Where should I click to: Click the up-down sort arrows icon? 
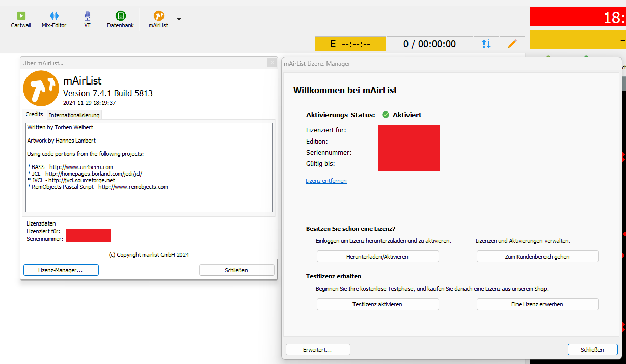tap(486, 44)
